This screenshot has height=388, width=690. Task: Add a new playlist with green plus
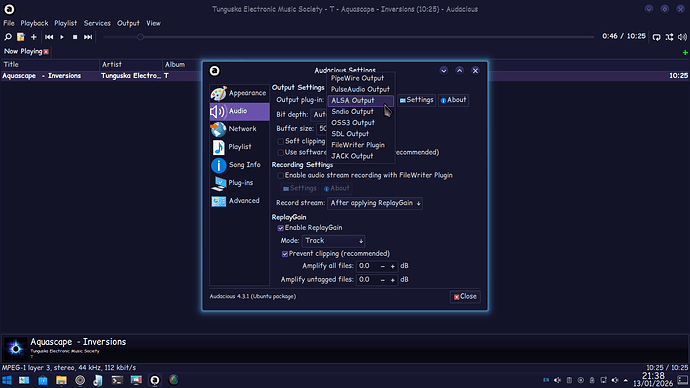[685, 52]
